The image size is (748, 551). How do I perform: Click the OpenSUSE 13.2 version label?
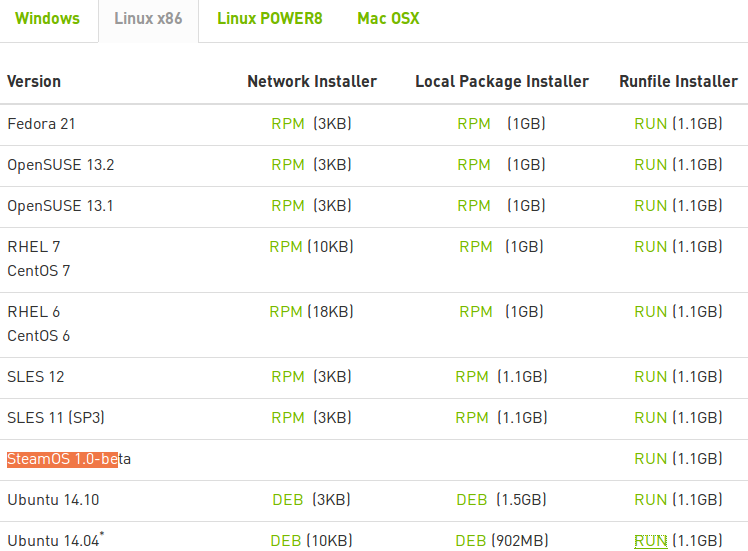coord(61,165)
